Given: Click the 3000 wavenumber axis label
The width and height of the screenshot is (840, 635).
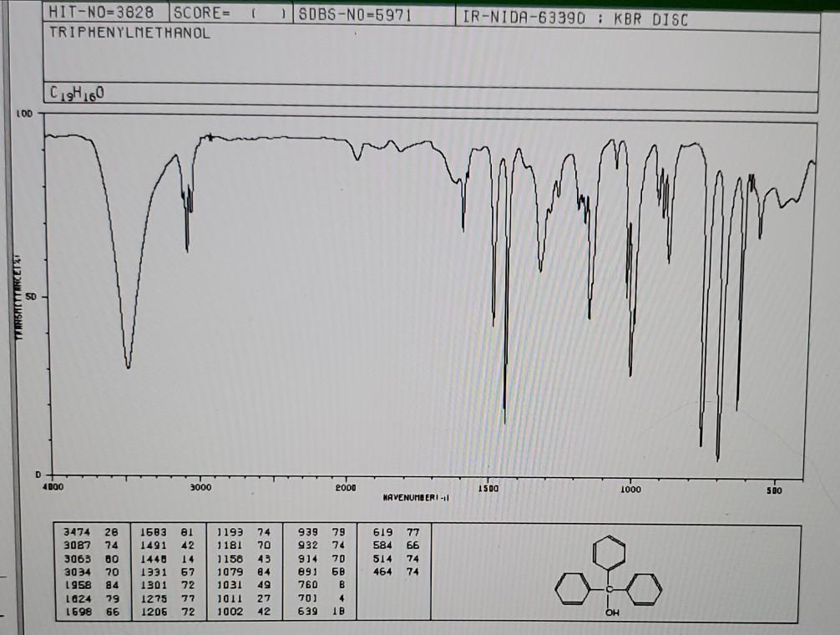Looking at the screenshot, I should tap(200, 487).
